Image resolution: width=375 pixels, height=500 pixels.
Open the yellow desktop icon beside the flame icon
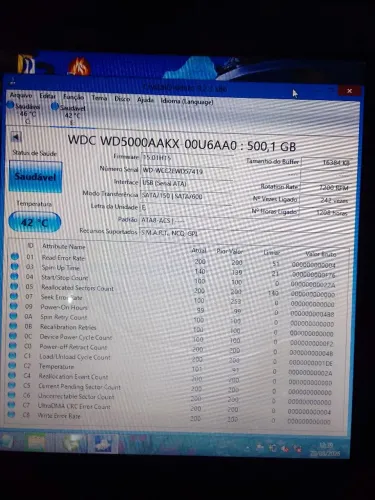coord(26,63)
